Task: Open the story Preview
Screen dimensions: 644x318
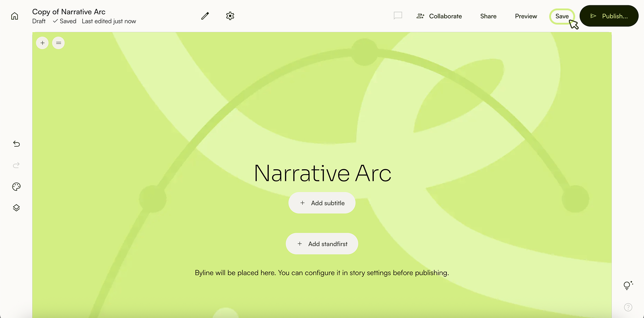Action: click(x=526, y=16)
